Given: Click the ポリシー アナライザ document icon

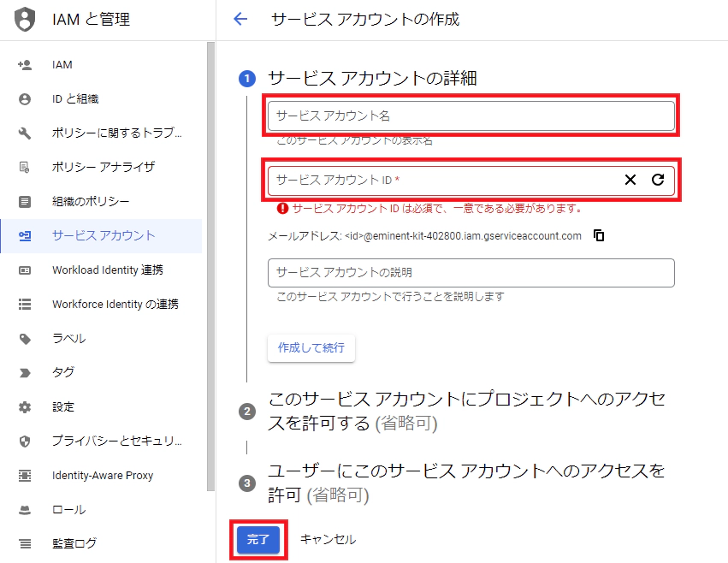Looking at the screenshot, I should 25,167.
